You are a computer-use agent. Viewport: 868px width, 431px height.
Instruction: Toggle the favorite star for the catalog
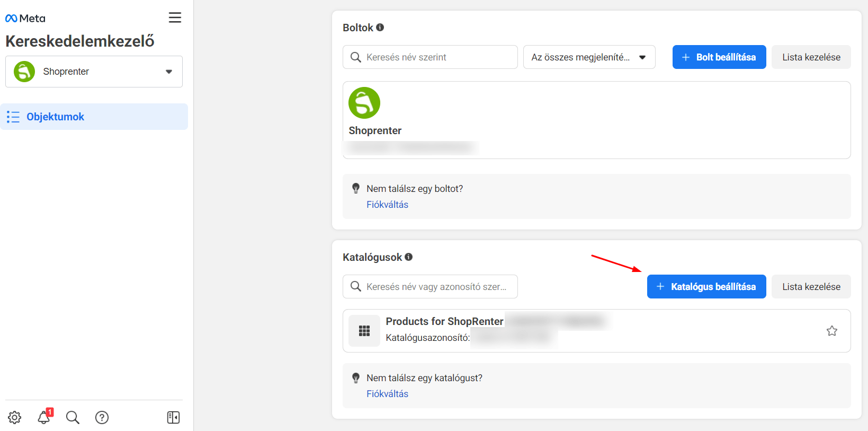pos(832,331)
